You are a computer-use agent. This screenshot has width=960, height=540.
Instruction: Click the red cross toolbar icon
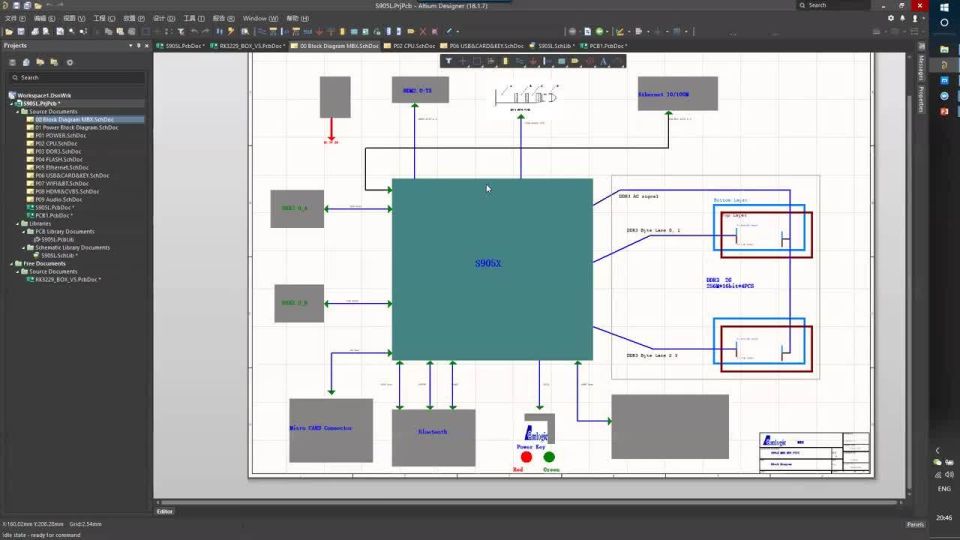point(422,31)
